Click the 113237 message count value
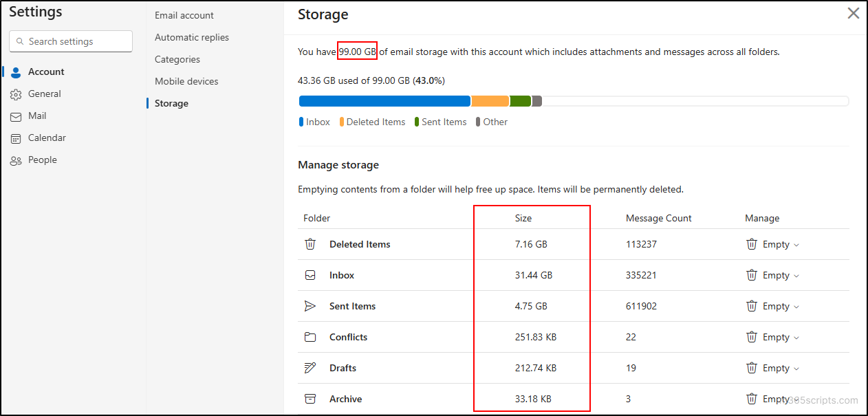This screenshot has height=416, width=868. (x=641, y=244)
